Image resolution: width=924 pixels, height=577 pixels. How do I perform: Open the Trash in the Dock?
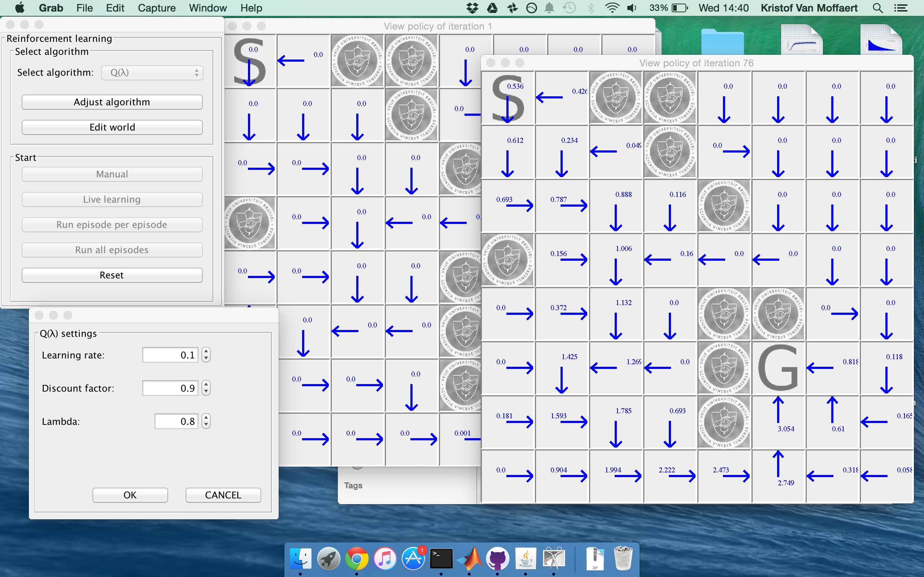623,559
